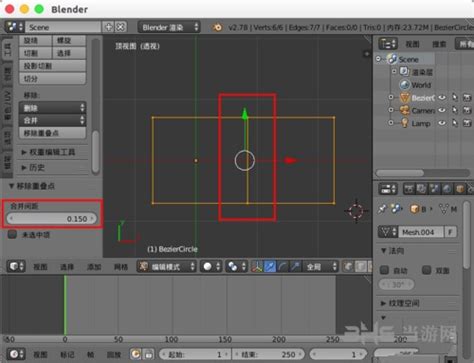The image size is (474, 363).
Task: Open the 3D view editor type selector
Action: pos(16,267)
